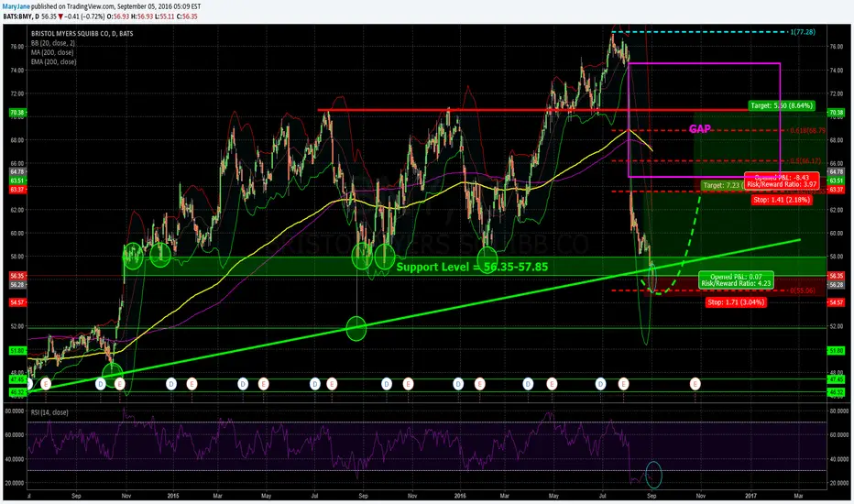
Task: Click the Fibonacci 0.5(66.17) level label
Action: point(805,161)
